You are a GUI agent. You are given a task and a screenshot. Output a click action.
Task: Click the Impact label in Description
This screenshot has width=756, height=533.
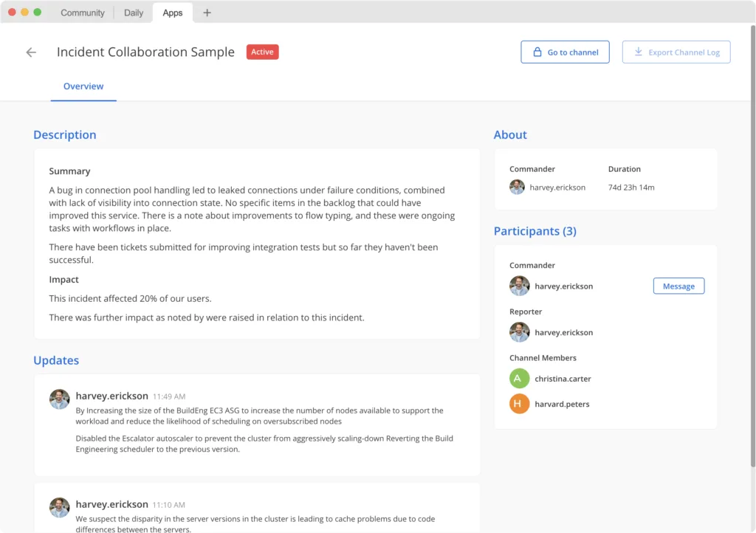coord(63,280)
